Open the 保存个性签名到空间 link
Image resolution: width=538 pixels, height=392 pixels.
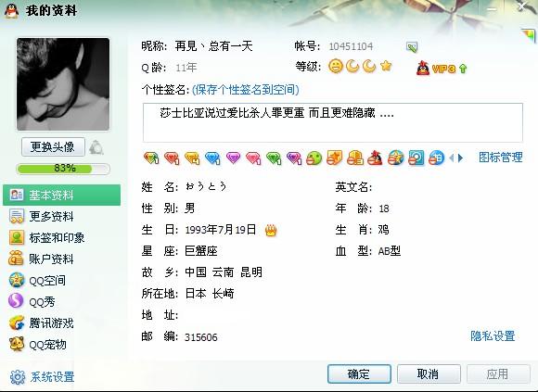(245, 90)
